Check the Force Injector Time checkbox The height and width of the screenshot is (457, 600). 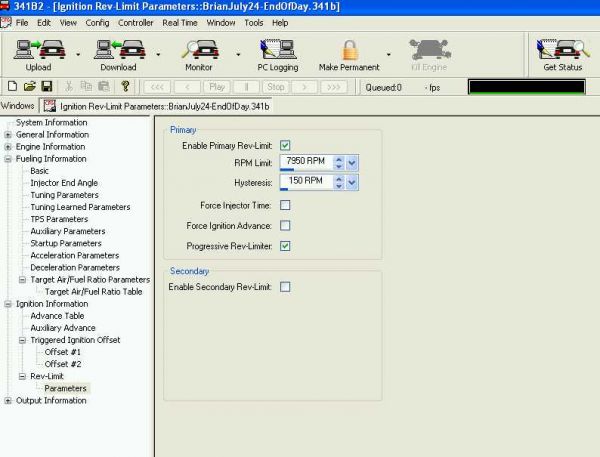click(285, 205)
